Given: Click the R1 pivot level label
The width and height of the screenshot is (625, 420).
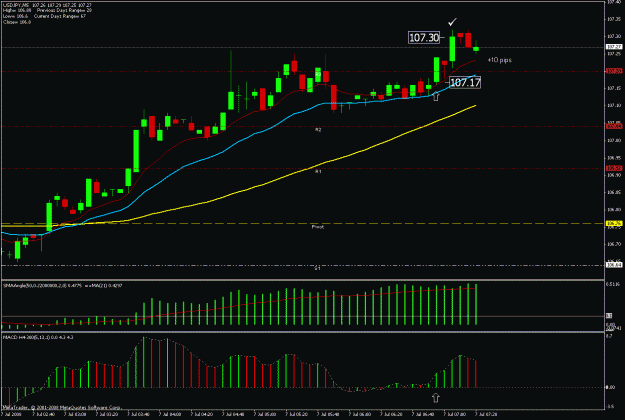Looking at the screenshot, I should [318, 171].
